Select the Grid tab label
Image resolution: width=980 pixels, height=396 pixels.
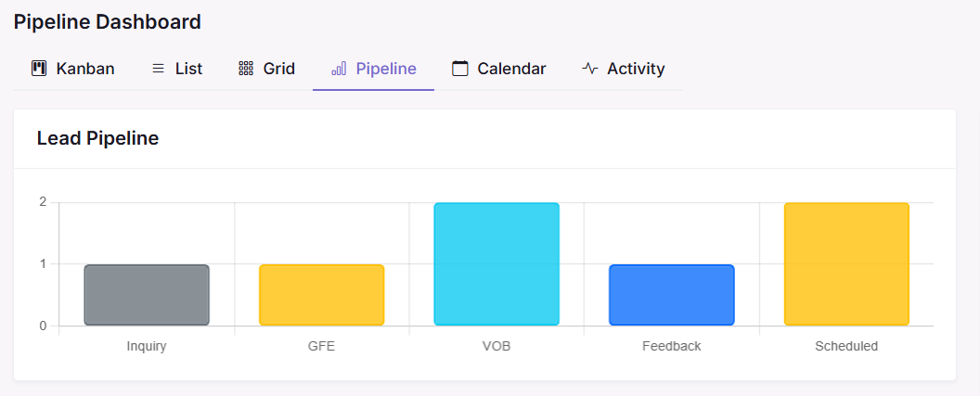coord(278,69)
